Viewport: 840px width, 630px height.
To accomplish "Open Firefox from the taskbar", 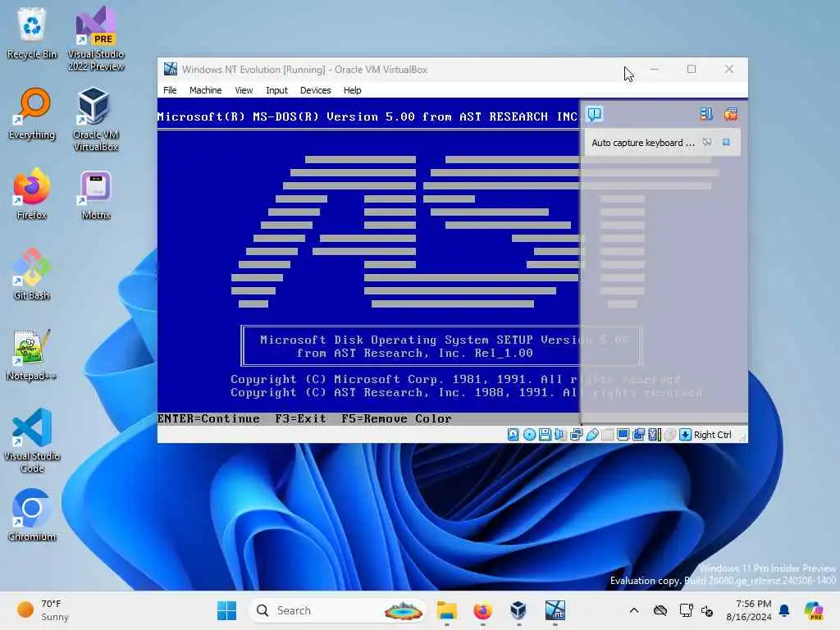I will (482, 610).
